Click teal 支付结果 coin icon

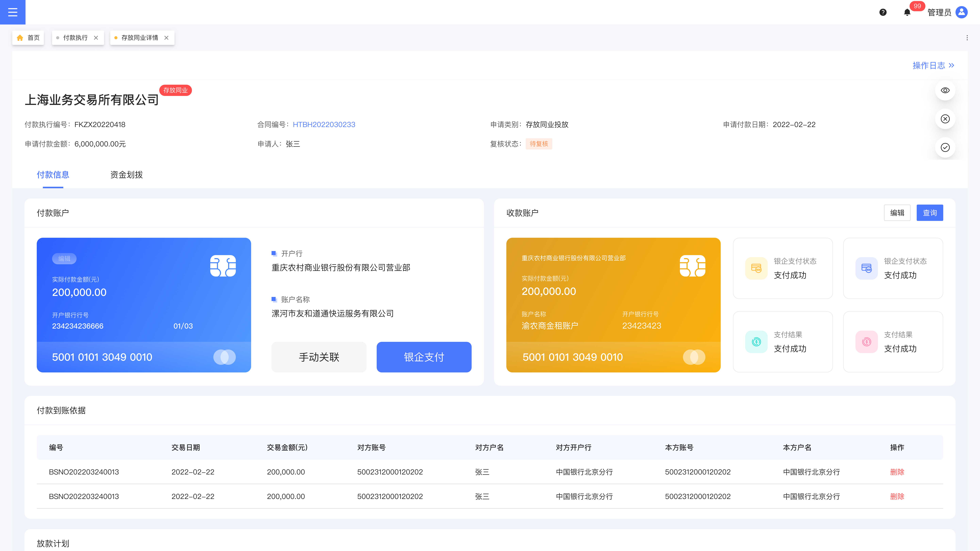pos(756,342)
